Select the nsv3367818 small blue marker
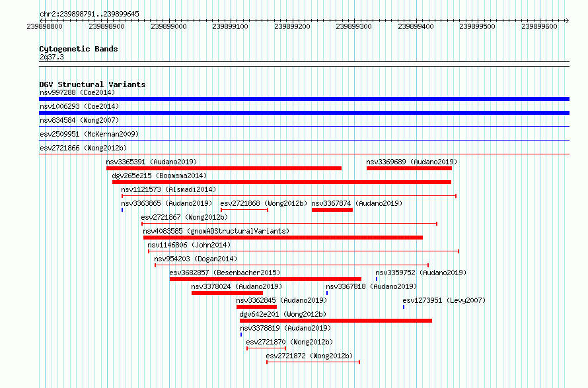The width and height of the screenshot is (588, 388). coord(327,293)
